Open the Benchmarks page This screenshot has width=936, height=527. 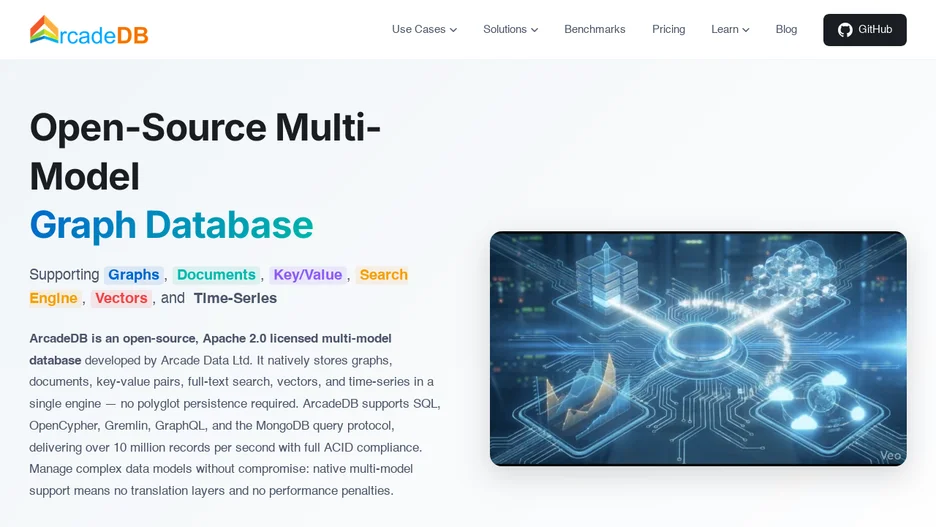(595, 29)
